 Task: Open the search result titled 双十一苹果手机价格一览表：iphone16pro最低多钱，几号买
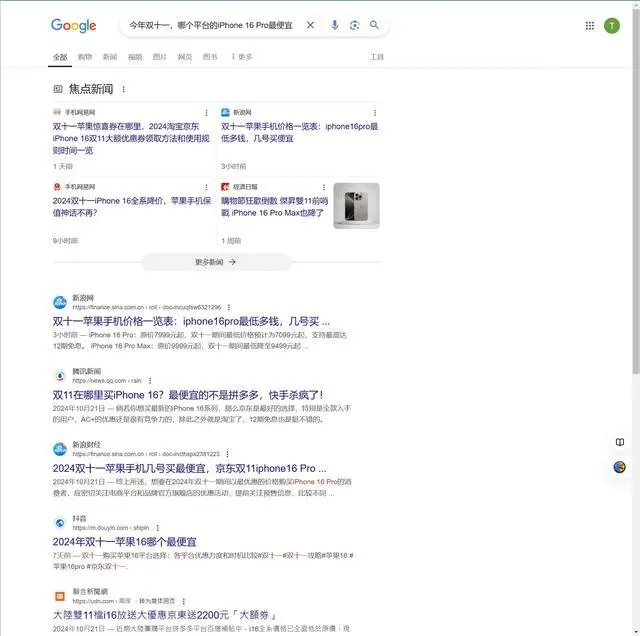[x=191, y=321]
